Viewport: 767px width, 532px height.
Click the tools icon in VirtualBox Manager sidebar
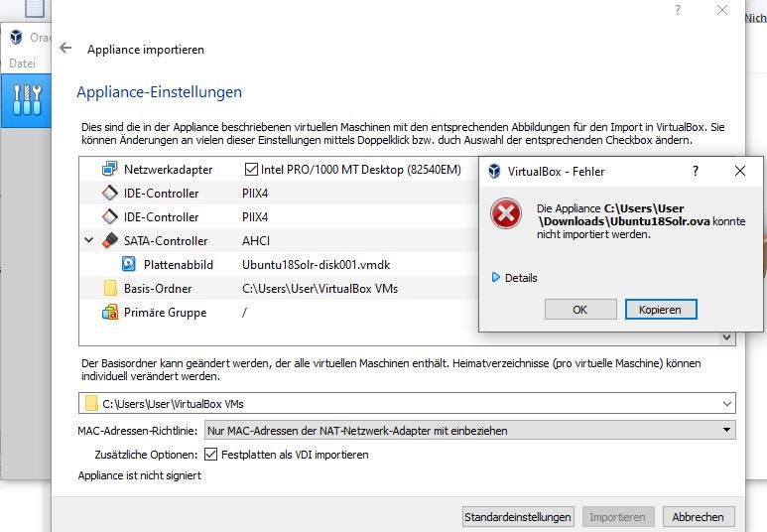(x=27, y=100)
